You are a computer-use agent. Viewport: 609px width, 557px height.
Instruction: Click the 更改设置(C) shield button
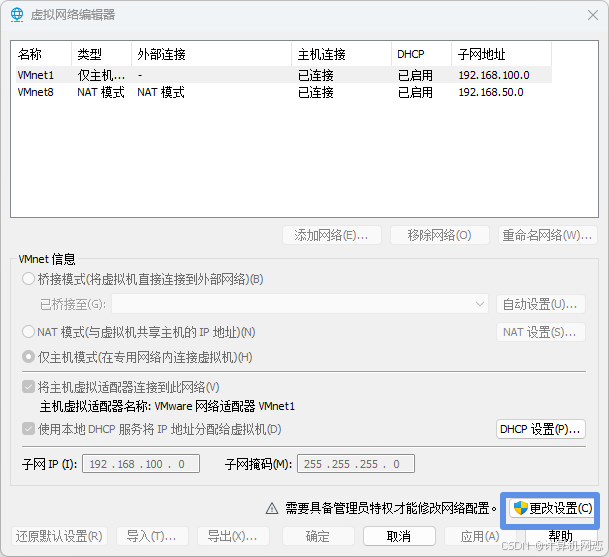click(x=552, y=508)
